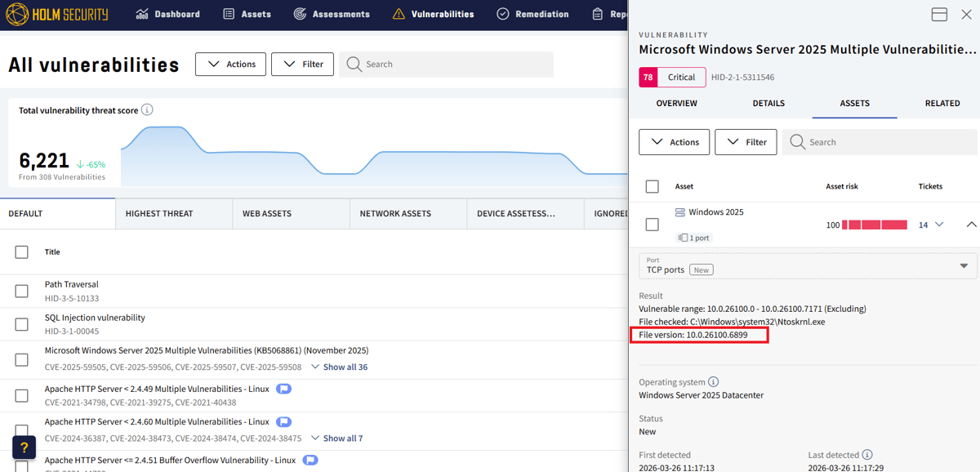980x472 pixels.
Task: Open the help question mark button
Action: point(24,448)
